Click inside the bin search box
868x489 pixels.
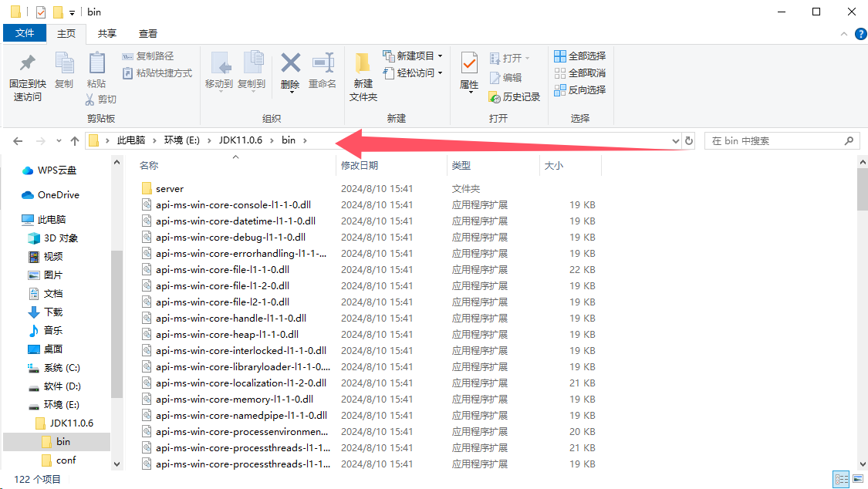pyautogui.click(x=779, y=140)
